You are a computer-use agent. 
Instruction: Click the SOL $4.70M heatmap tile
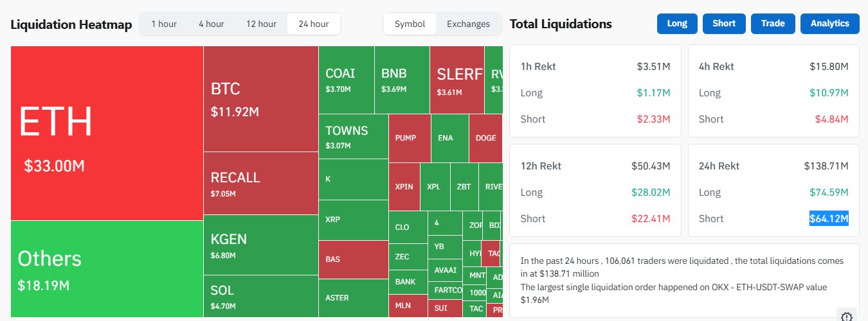tap(260, 296)
